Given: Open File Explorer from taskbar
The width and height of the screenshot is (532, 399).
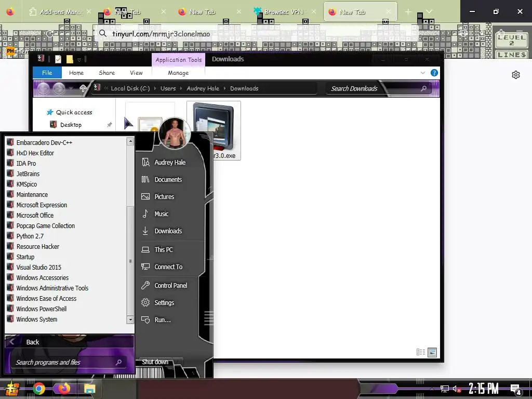Looking at the screenshot, I should click(x=89, y=389).
